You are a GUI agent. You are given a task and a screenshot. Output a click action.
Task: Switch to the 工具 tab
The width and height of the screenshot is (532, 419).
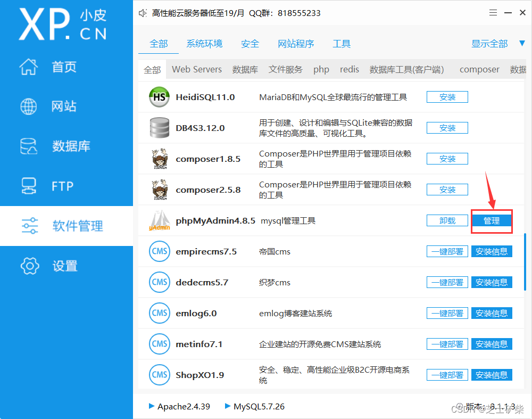(x=342, y=44)
